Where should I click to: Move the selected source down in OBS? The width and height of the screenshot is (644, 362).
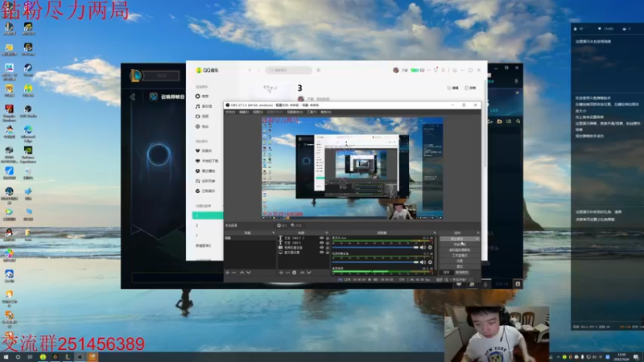309,273
